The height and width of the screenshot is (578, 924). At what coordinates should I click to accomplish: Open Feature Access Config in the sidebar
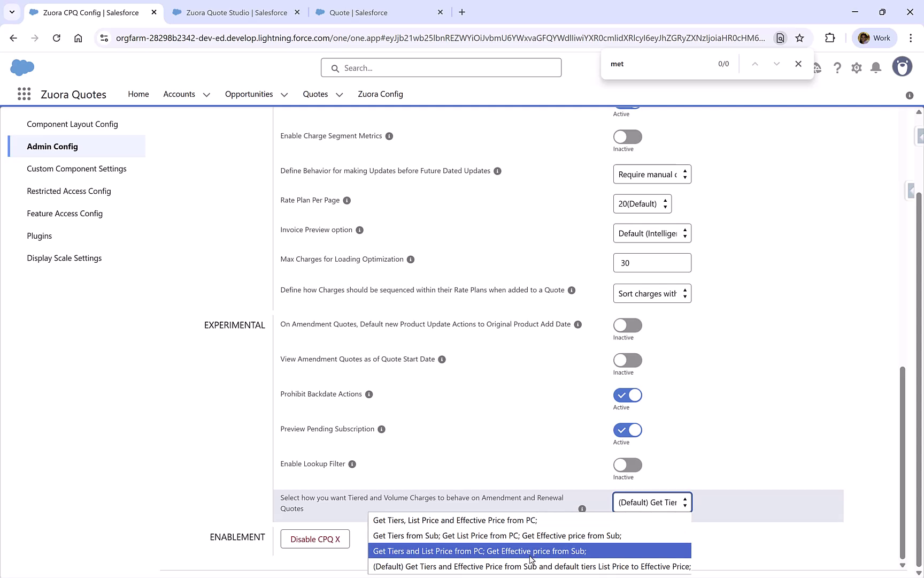coord(65,213)
